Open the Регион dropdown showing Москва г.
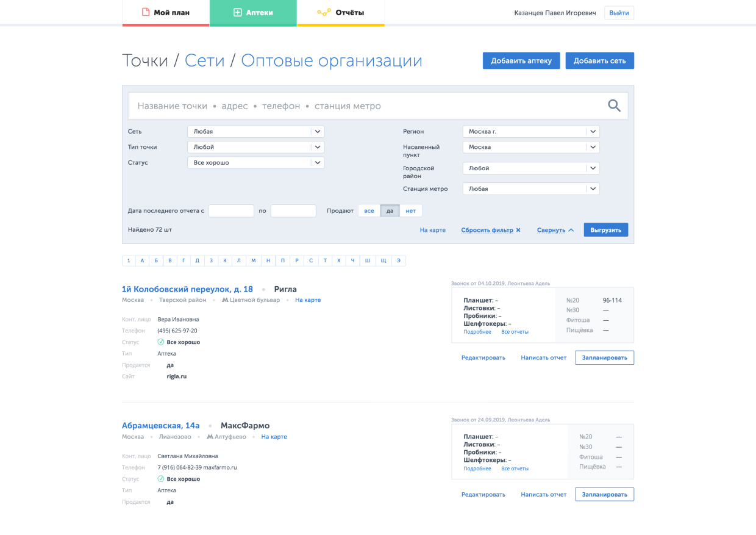The width and height of the screenshot is (756, 535). [x=531, y=131]
